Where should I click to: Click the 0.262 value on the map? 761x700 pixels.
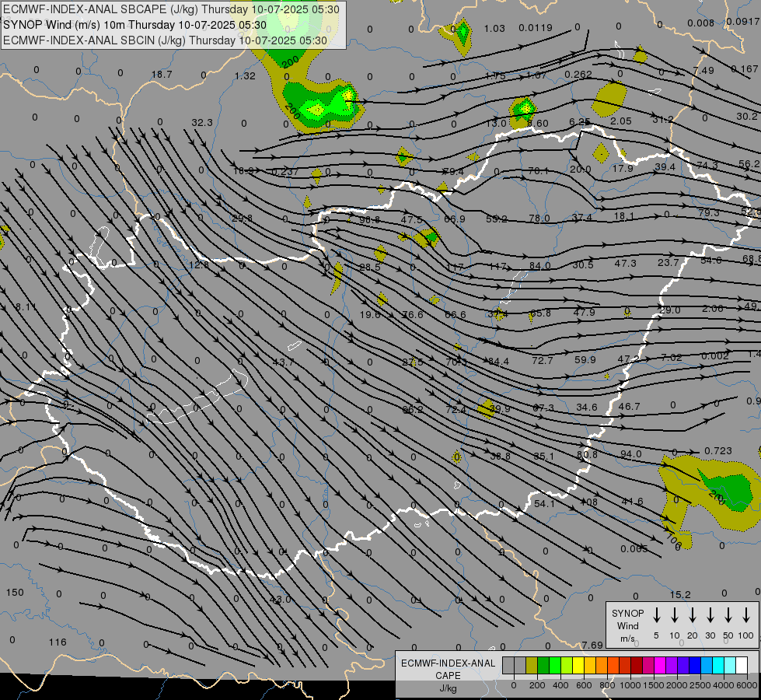click(578, 75)
